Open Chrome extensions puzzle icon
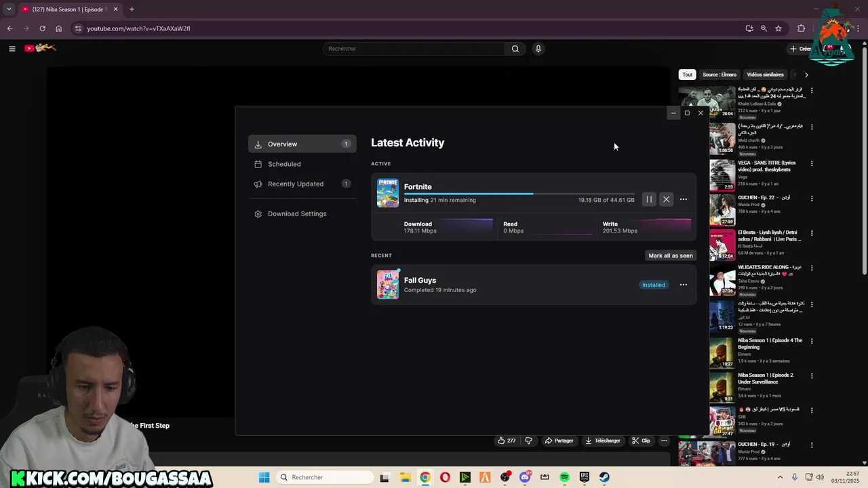This screenshot has width=868, height=488. coord(801,28)
